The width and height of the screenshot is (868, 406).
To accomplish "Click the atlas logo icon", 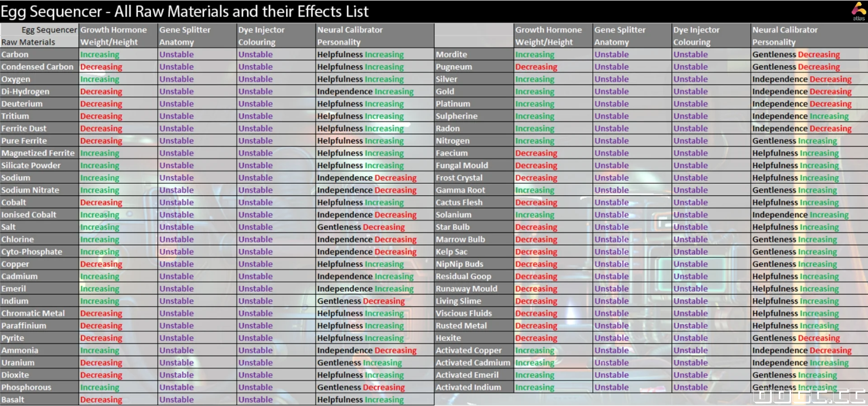I will tap(858, 10).
